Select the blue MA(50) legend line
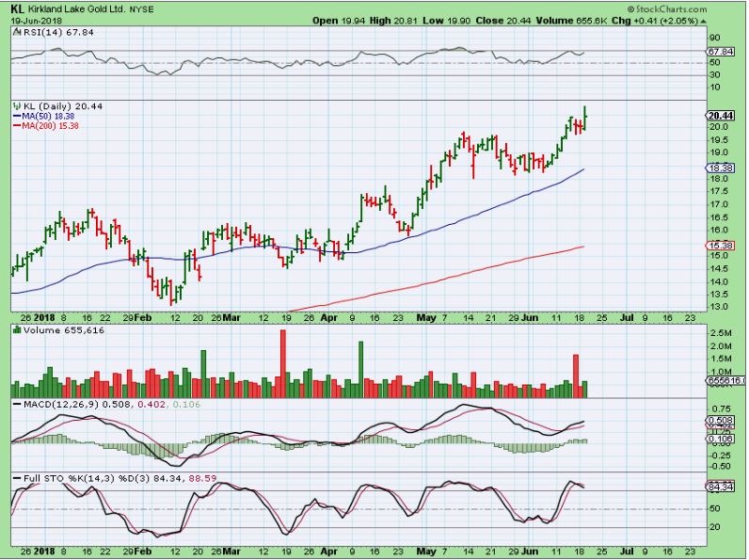Screen dimensions: 749x560 tap(18, 116)
